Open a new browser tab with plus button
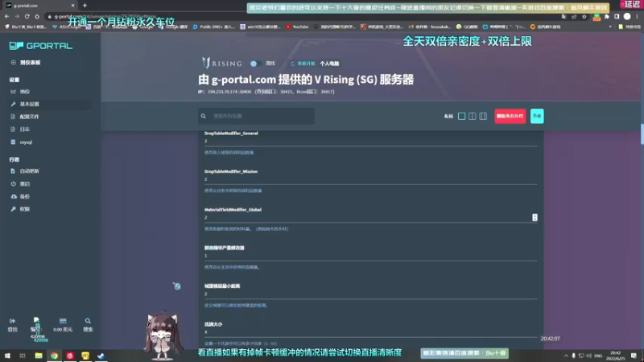This screenshot has width=644, height=362. [85, 6]
